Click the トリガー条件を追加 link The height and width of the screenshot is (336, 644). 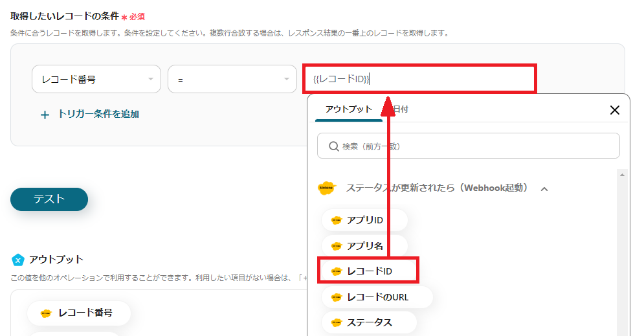(x=98, y=114)
